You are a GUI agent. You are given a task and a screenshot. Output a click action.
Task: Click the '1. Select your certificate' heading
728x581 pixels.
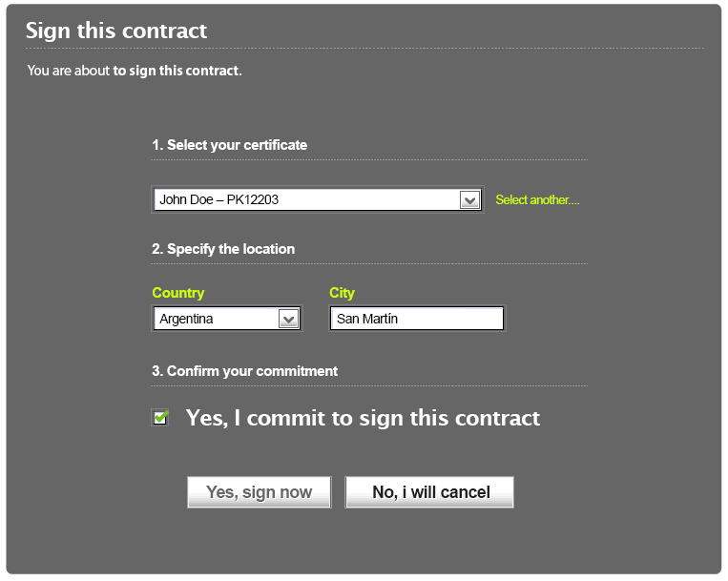(x=229, y=145)
